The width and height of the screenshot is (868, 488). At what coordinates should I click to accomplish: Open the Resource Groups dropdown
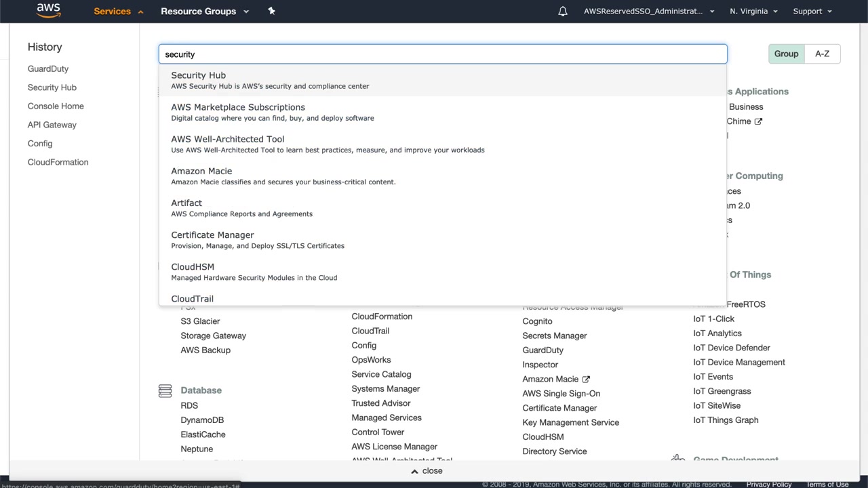tap(205, 12)
